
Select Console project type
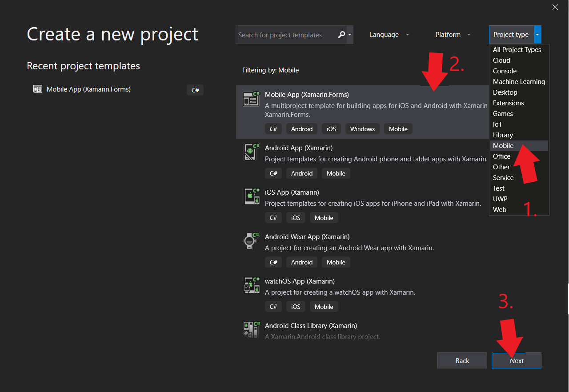519,71
